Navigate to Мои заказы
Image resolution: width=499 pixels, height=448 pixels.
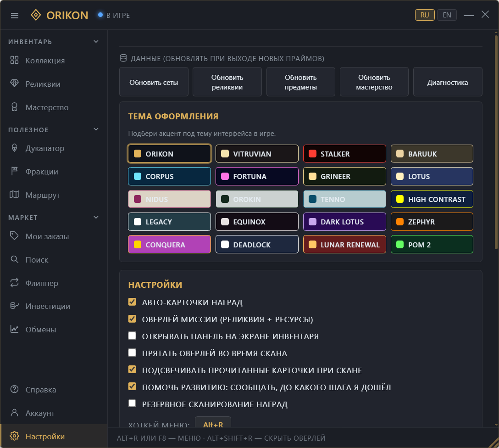pyautogui.click(x=54, y=236)
